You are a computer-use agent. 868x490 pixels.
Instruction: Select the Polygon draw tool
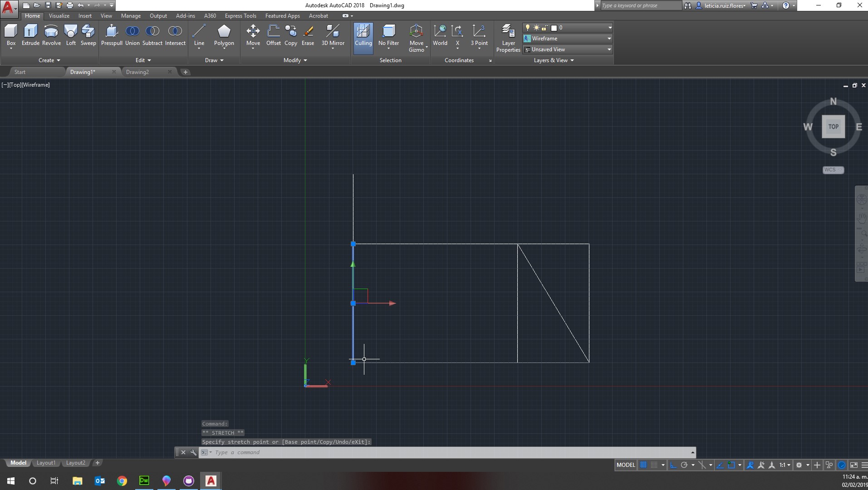point(224,35)
